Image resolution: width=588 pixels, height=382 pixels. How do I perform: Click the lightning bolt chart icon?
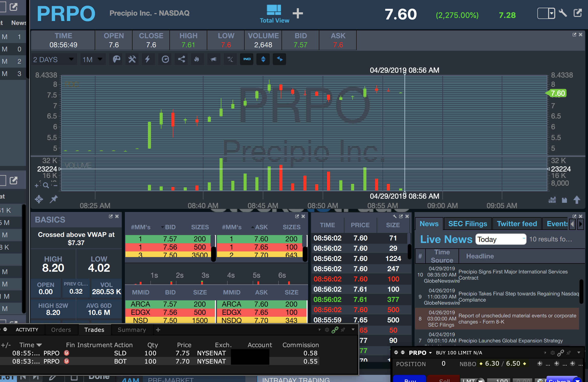pyautogui.click(x=148, y=59)
